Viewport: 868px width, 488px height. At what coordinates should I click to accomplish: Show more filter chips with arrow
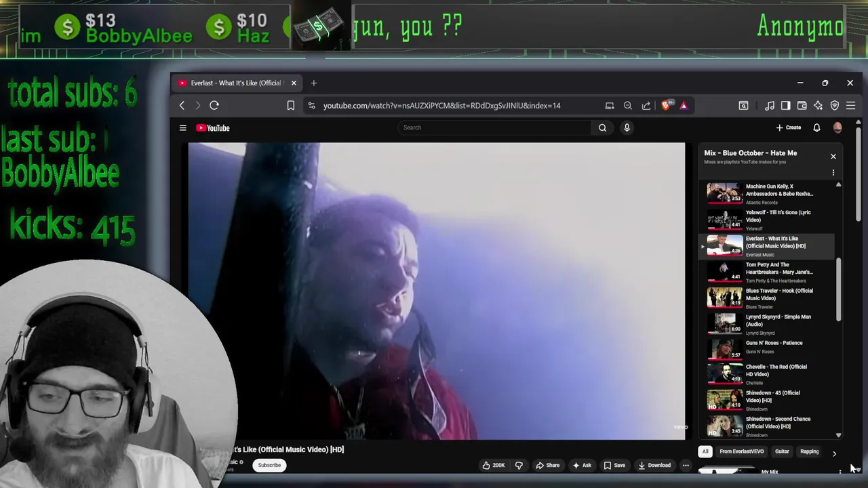[x=834, y=453]
